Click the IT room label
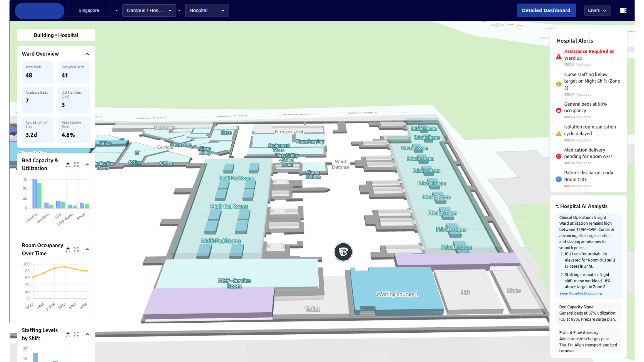Viewport: 644px width, 362px height. (137, 153)
